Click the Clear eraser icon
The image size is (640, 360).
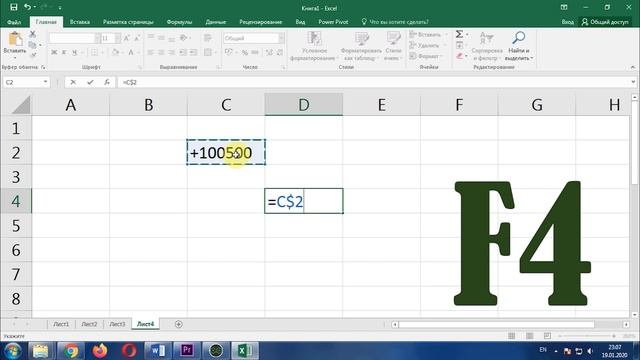pos(460,56)
